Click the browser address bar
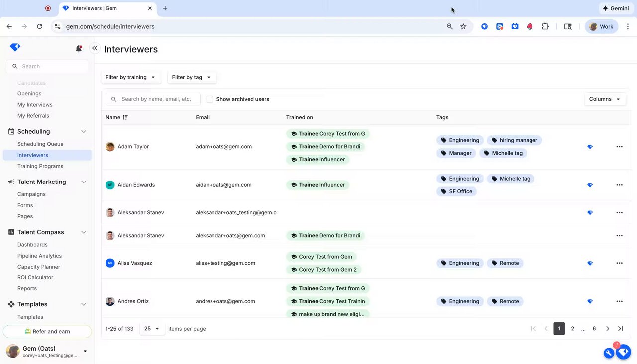637x364 pixels. [249, 26]
